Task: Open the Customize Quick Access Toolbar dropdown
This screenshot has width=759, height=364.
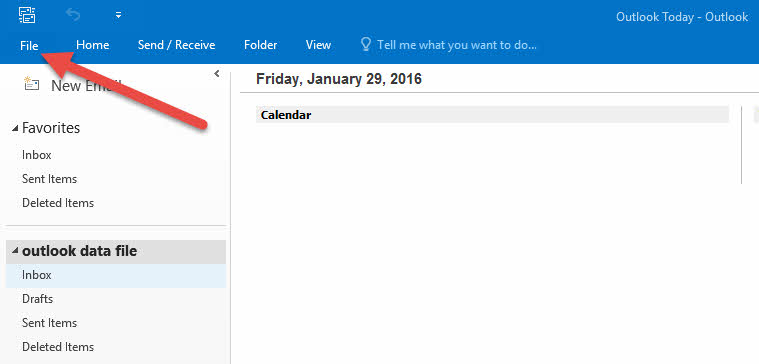Action: (x=118, y=15)
